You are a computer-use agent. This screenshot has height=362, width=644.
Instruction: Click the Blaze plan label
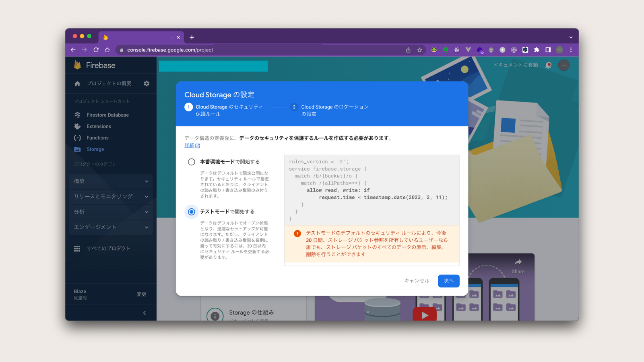(80, 292)
